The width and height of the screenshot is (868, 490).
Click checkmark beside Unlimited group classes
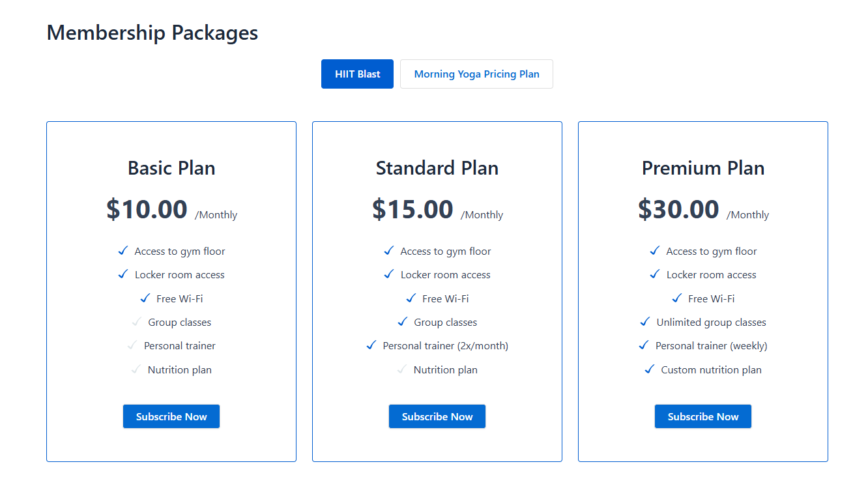pos(645,322)
